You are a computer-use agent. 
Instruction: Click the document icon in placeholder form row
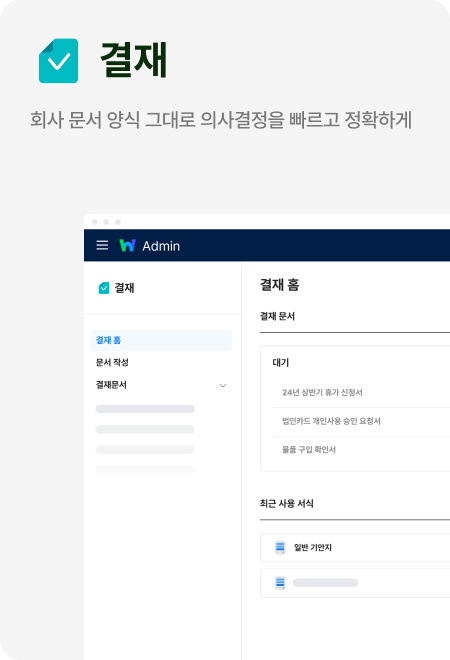point(280,583)
